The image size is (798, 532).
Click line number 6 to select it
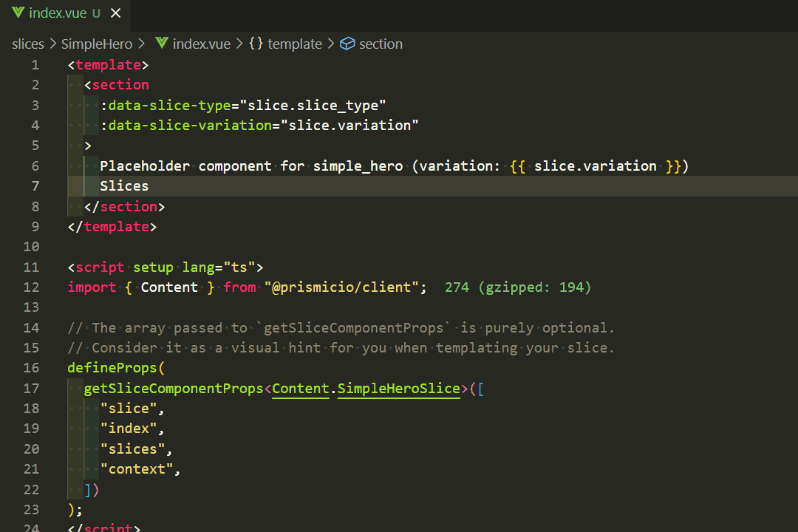34,166
